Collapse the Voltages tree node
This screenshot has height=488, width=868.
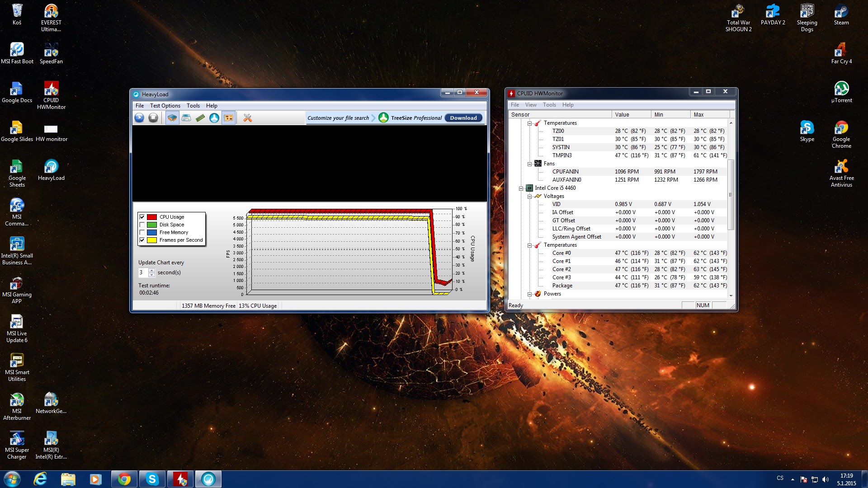click(529, 197)
